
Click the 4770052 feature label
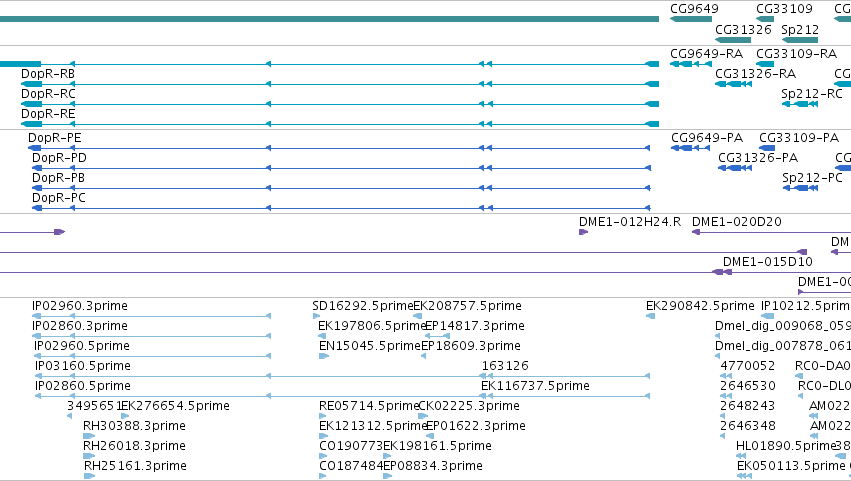[x=747, y=366]
